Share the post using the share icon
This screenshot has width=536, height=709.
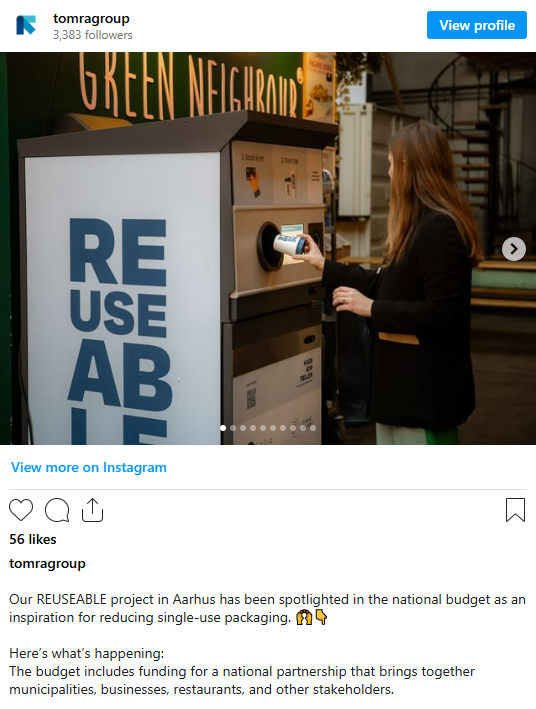pos(92,510)
